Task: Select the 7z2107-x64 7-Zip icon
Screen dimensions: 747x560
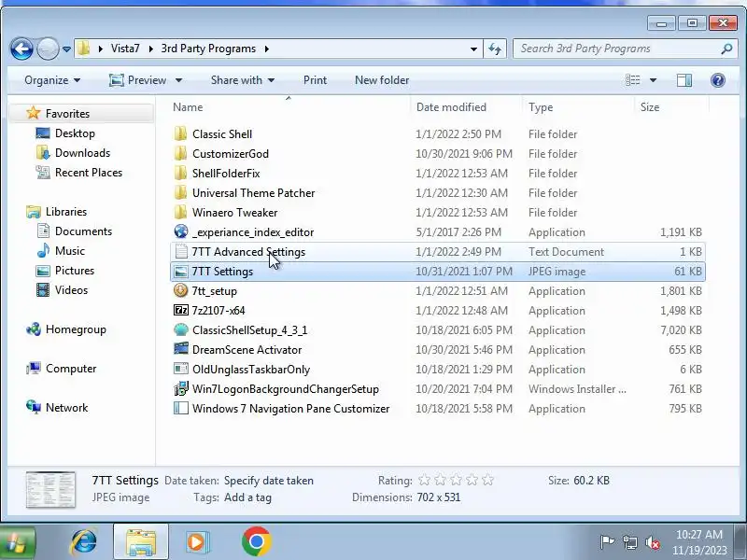Action: tap(180, 310)
